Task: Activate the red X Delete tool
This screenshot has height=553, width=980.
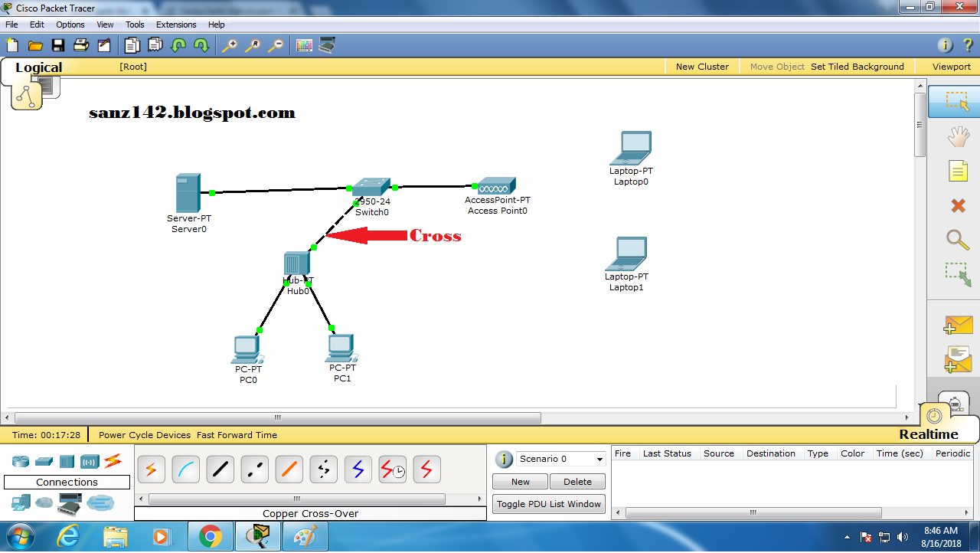Action: tap(958, 205)
